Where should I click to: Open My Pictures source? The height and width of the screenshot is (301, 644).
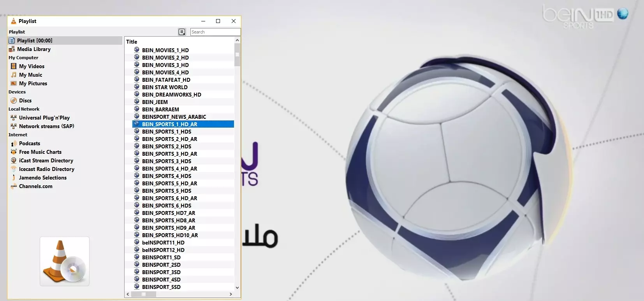(33, 83)
